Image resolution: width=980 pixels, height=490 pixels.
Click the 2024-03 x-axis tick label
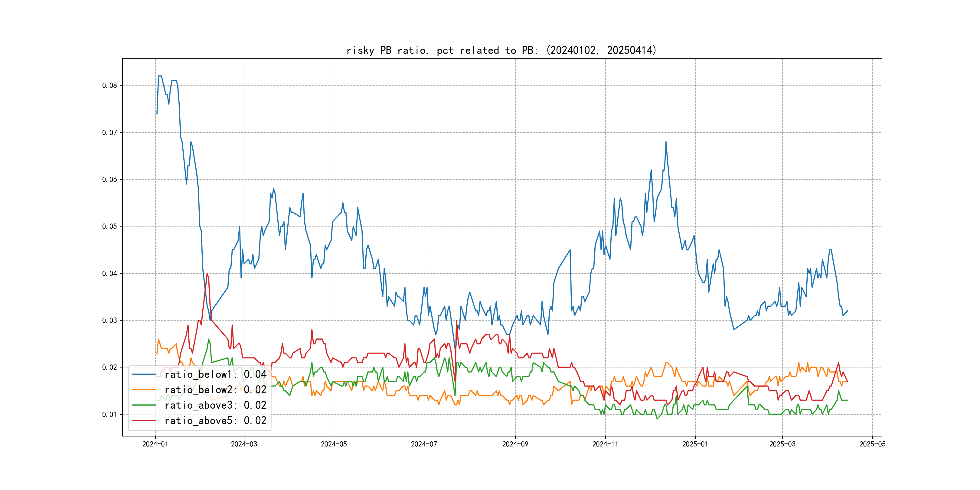(244, 444)
